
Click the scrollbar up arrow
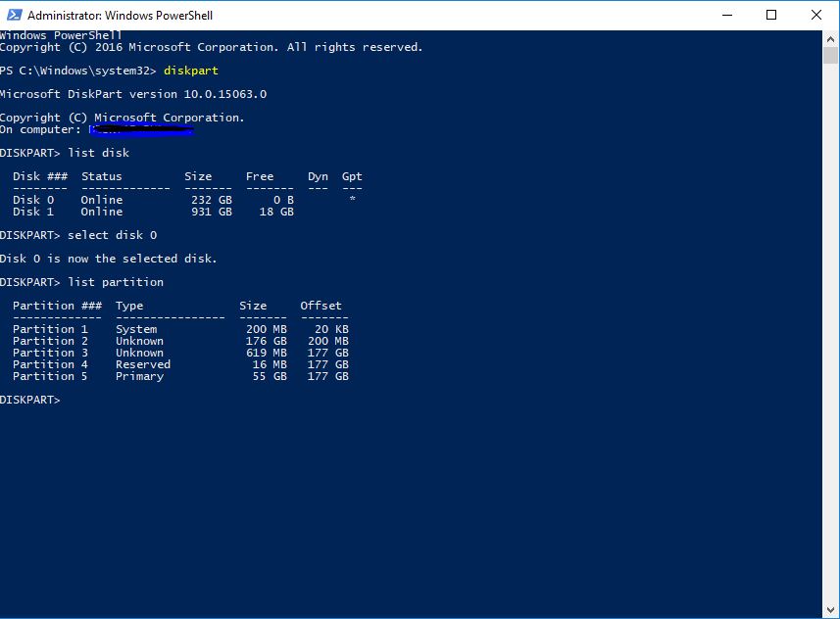831,39
